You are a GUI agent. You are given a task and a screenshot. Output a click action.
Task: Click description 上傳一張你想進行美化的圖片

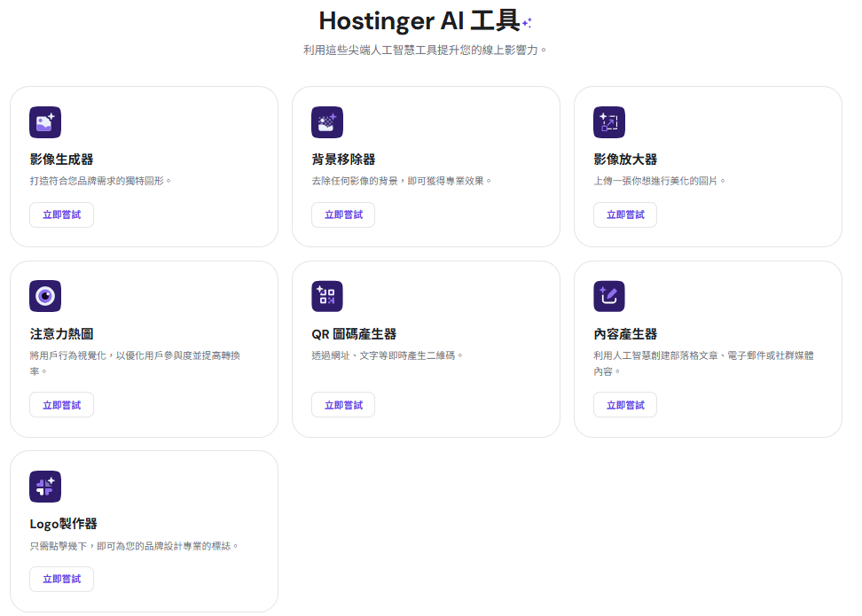[x=659, y=181]
